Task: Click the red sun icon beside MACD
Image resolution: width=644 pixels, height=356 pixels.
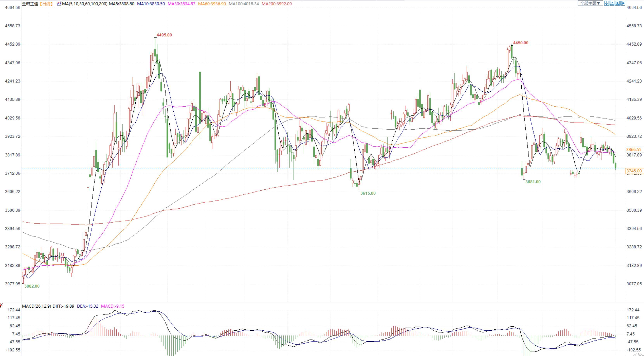Action: 1,305
